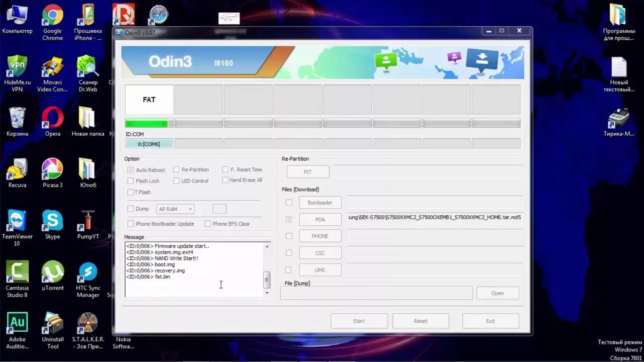Screen dimensions: 644x362
Task: Launch S.T.A.L.K.E.R. game shortcut
Action: click(88, 330)
